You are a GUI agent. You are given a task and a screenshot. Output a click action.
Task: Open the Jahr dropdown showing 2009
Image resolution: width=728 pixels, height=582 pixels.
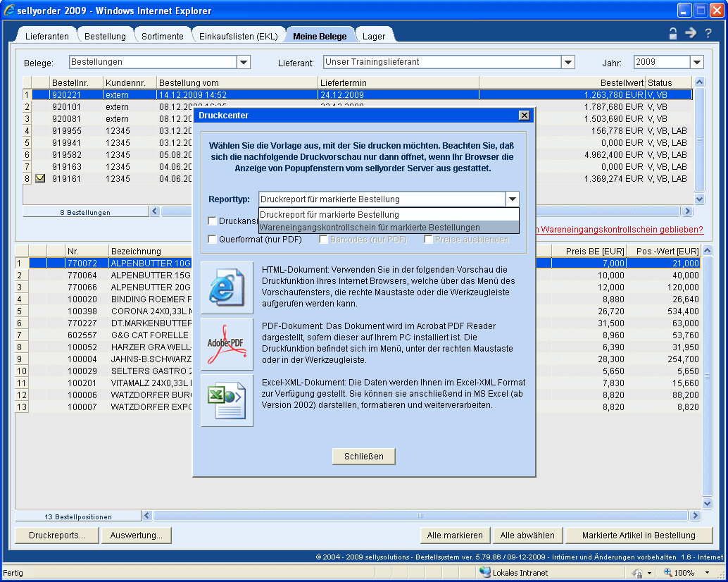click(x=696, y=63)
